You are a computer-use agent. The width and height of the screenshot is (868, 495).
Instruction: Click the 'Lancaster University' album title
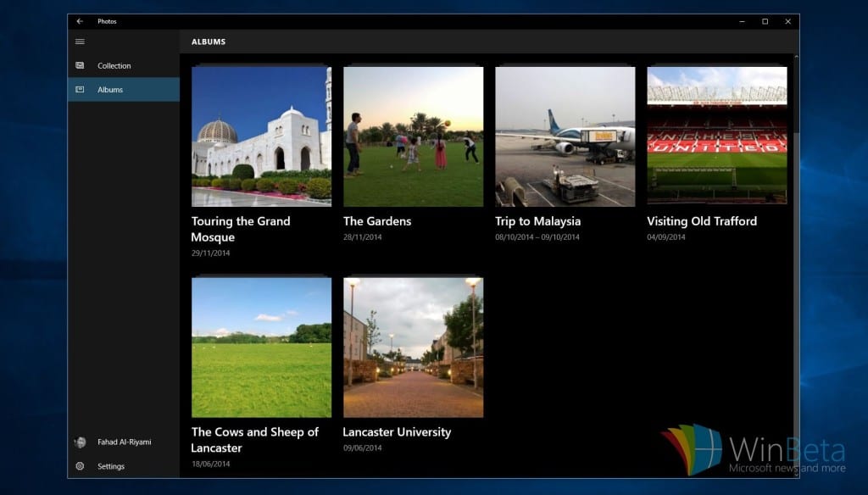click(x=397, y=432)
